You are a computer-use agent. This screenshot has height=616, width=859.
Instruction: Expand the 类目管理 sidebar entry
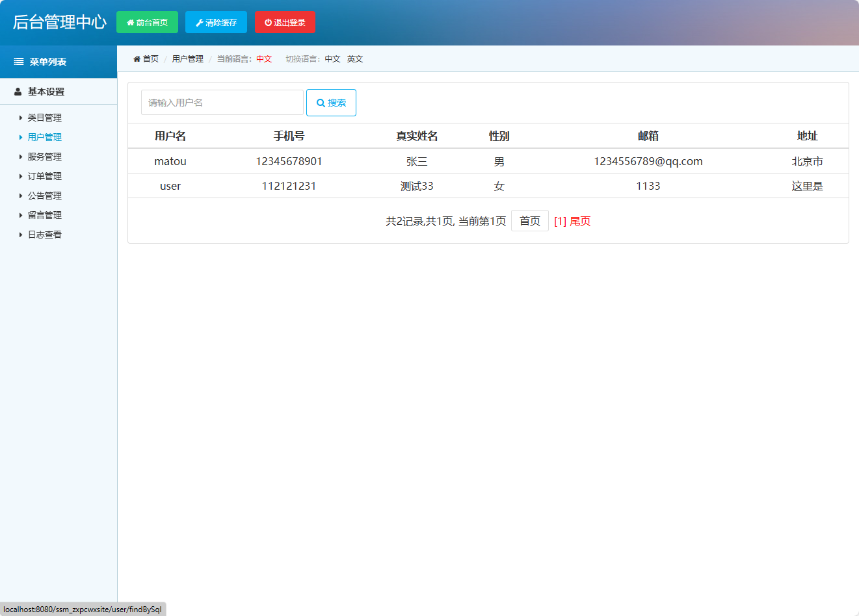44,117
